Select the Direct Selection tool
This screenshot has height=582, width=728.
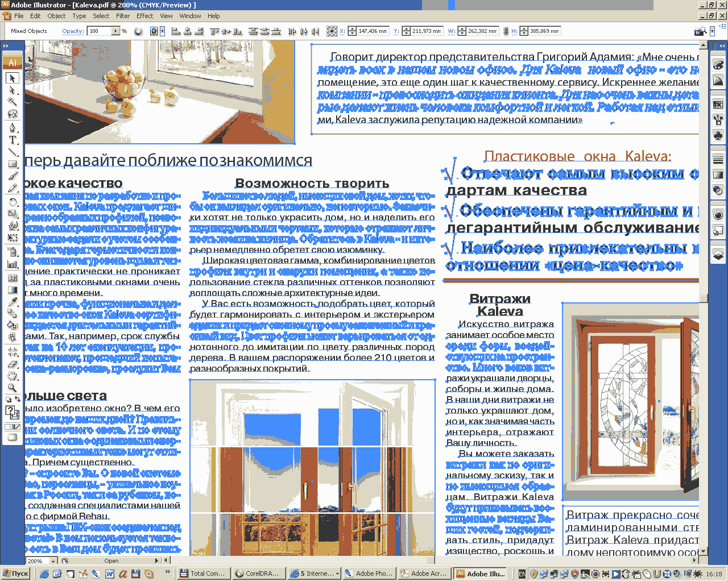click(13, 90)
